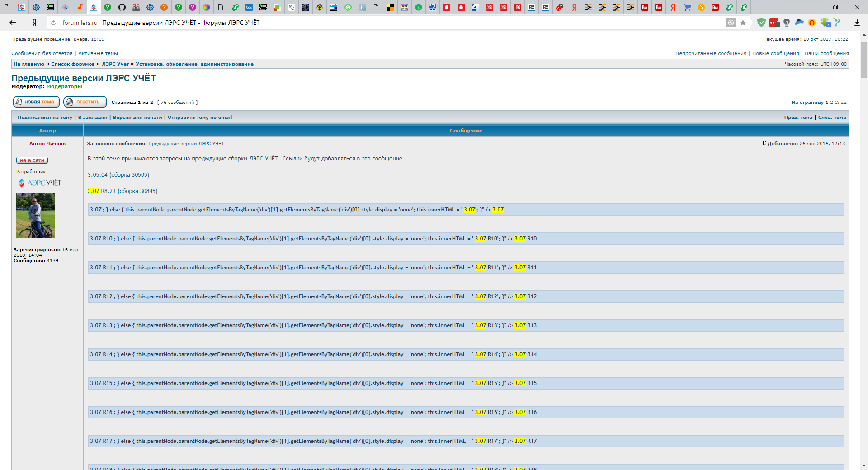Open 'Версия для печати' link
Screen dimensions: 868x470
click(x=137, y=117)
